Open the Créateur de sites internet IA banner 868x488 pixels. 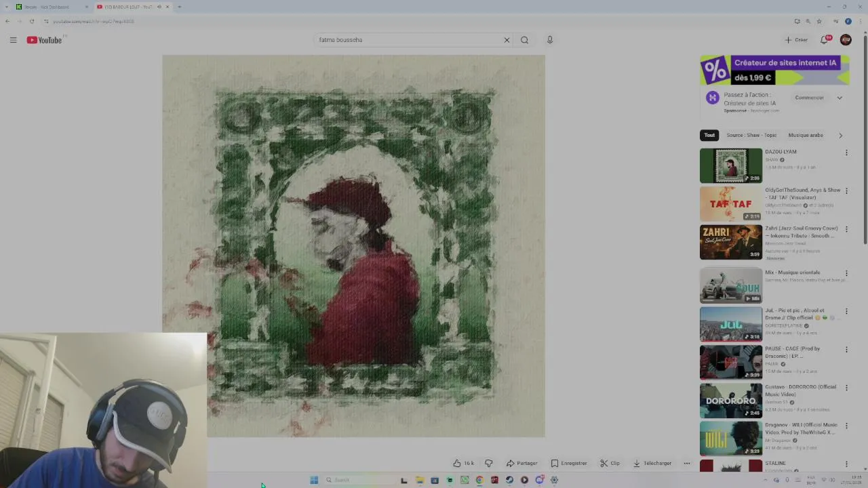774,70
